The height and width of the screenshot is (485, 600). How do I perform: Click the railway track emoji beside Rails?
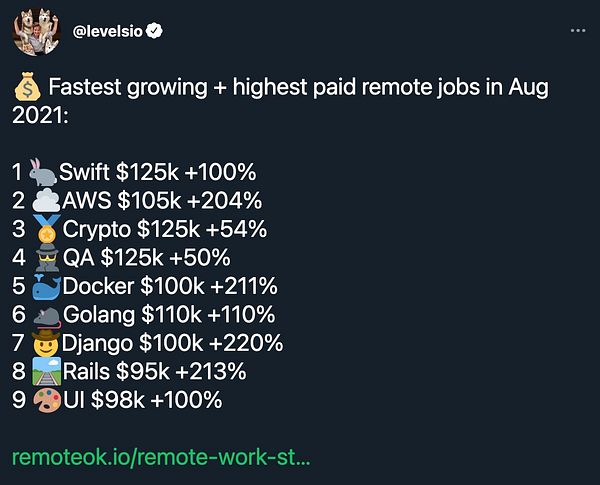click(x=46, y=372)
